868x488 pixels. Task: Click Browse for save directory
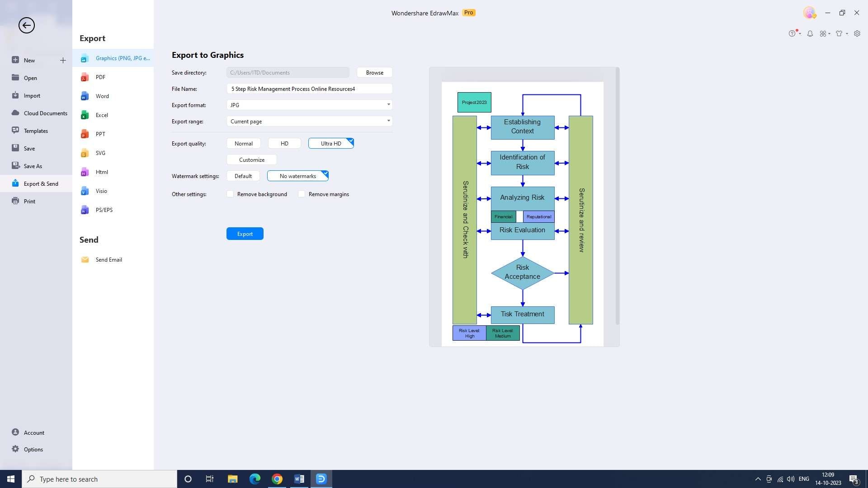click(x=374, y=73)
